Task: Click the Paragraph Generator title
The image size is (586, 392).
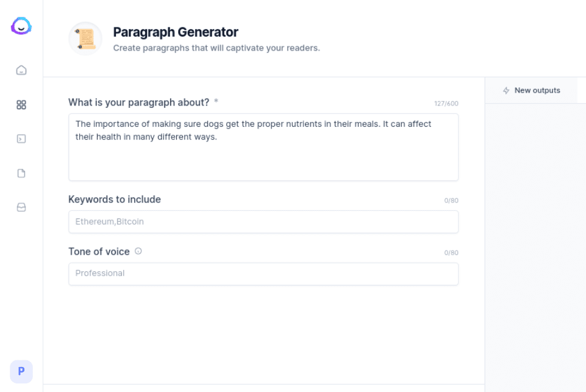Action: click(x=175, y=32)
